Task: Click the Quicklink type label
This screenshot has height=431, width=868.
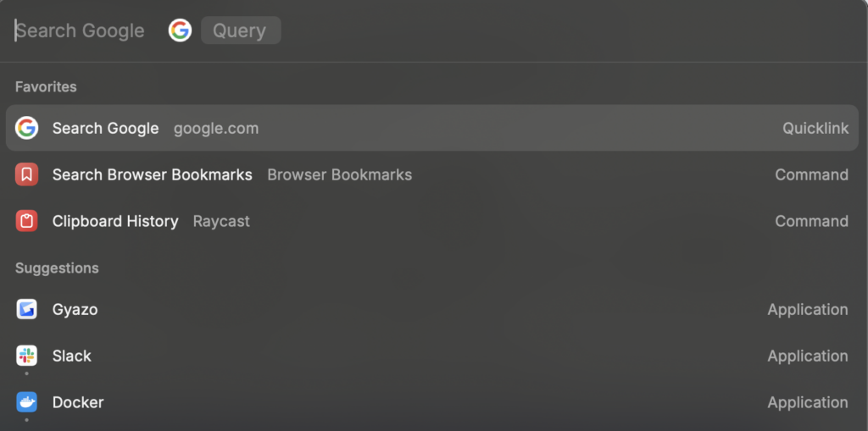Action: (x=815, y=128)
